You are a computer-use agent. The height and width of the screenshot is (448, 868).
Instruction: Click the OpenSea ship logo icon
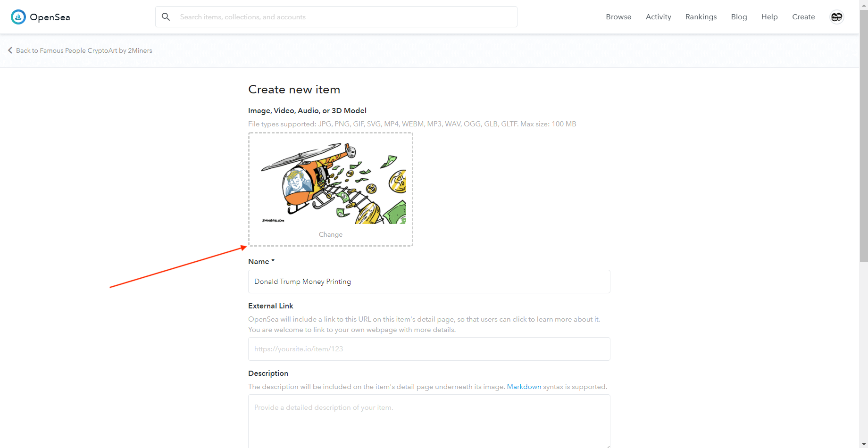click(x=18, y=17)
